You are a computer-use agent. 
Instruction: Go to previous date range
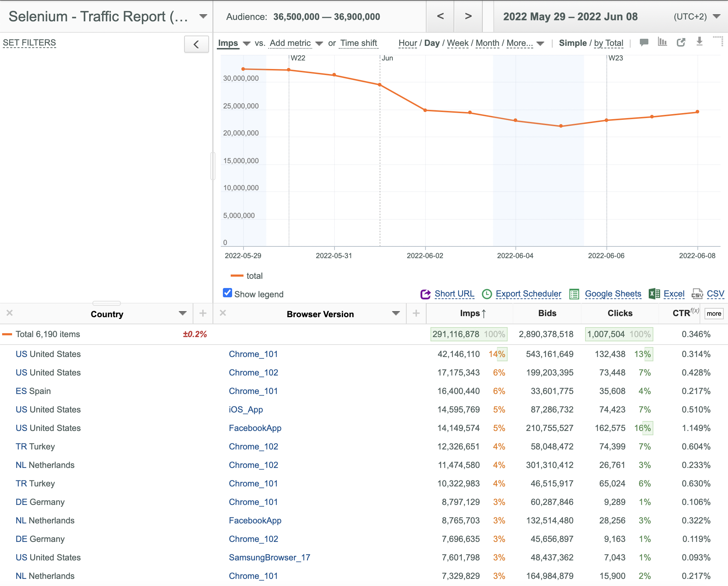point(440,16)
